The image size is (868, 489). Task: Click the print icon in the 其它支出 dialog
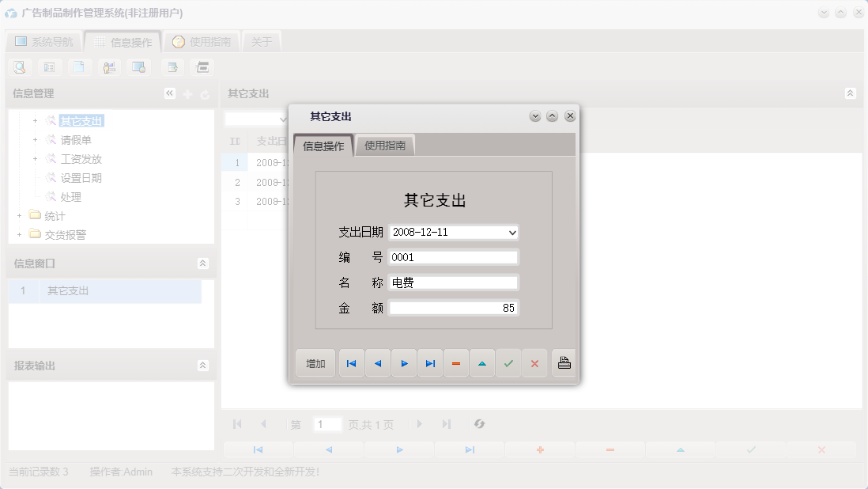[562, 363]
